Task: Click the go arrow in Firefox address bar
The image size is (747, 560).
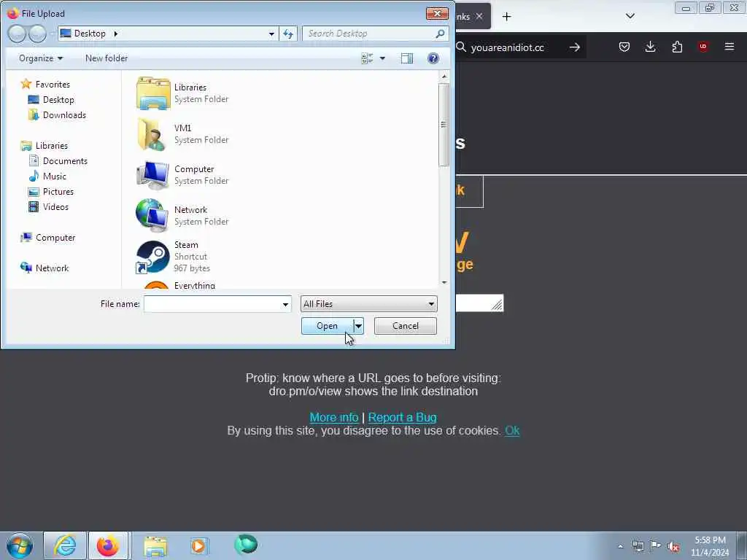Action: [575, 47]
